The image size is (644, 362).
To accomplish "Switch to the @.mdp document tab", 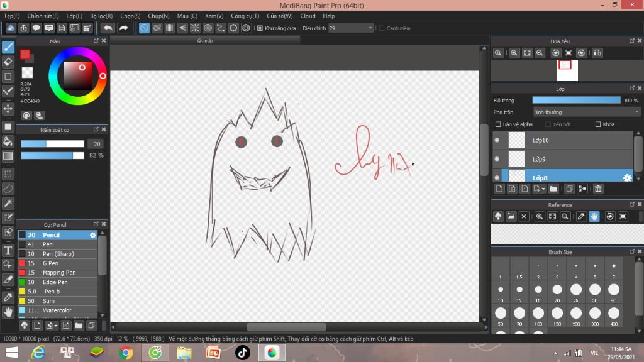I will coord(205,41).
